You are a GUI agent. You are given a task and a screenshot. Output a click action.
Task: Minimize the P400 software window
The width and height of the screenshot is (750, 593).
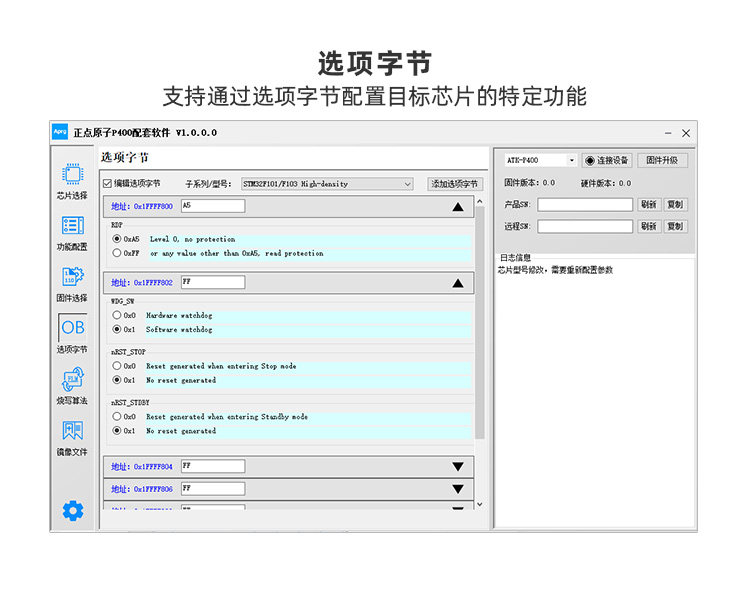[x=668, y=133]
